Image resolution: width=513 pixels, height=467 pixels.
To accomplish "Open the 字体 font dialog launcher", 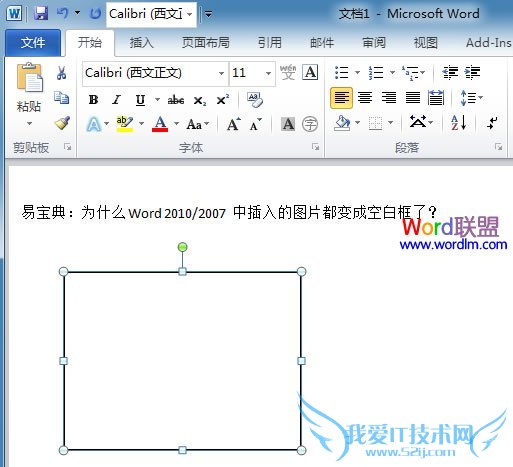I will (x=315, y=147).
